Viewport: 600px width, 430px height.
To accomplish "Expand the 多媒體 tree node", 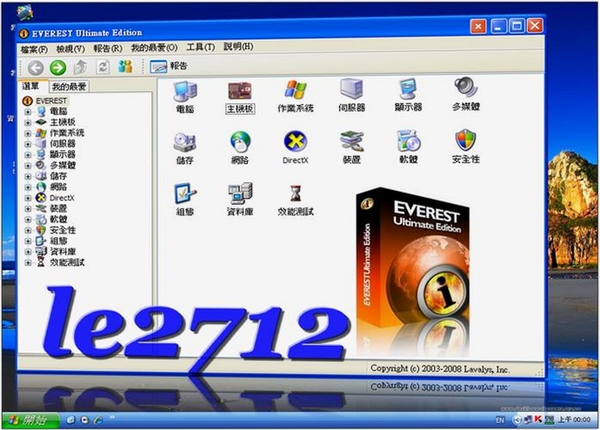I will tap(28, 166).
